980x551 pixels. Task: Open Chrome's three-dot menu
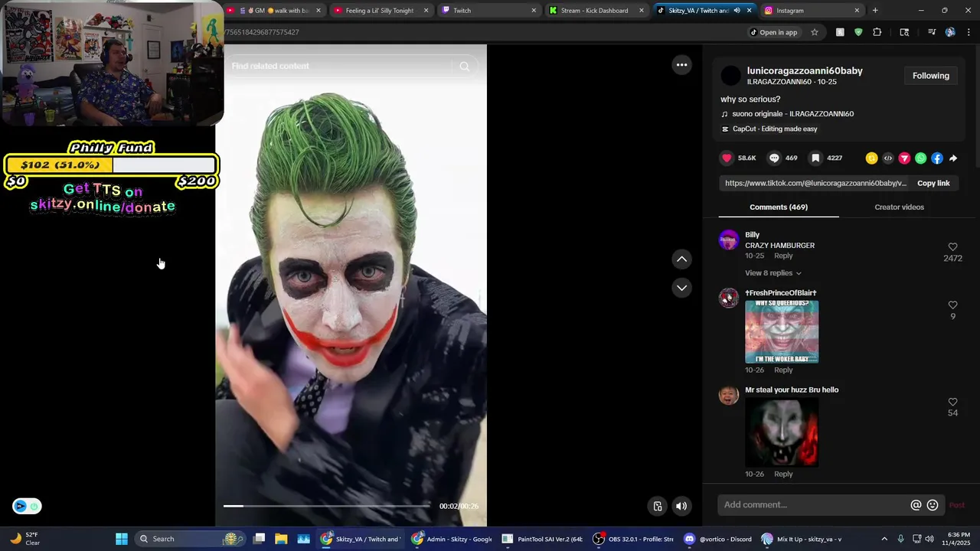coord(969,32)
